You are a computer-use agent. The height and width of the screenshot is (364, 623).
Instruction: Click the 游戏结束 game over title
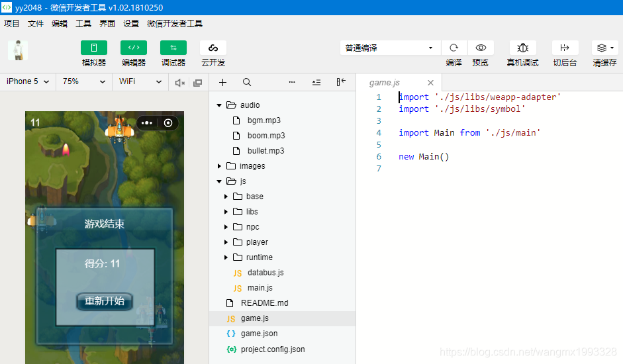click(x=105, y=224)
